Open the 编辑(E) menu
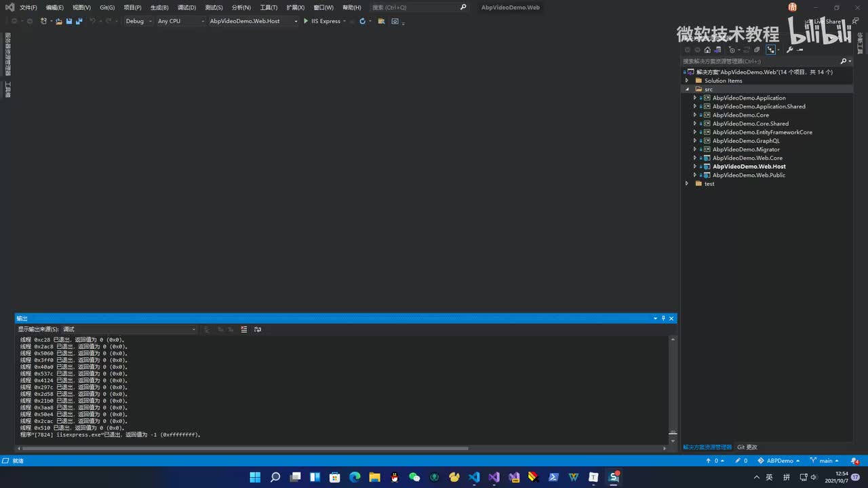Image resolution: width=868 pixels, height=488 pixels. (x=55, y=7)
